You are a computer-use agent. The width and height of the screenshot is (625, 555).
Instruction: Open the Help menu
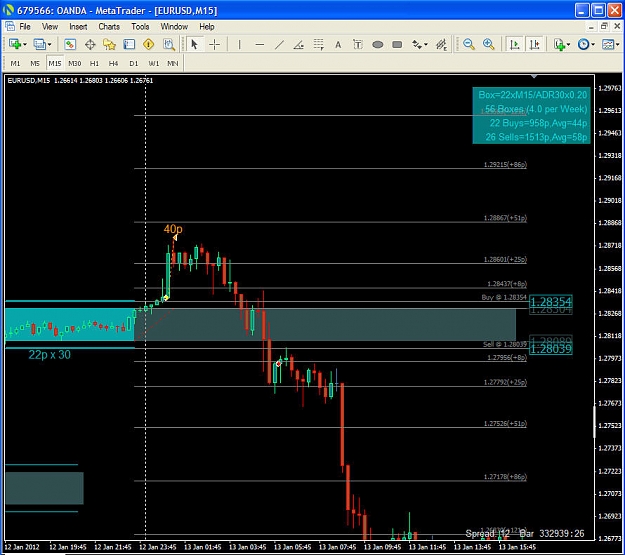tap(207, 27)
